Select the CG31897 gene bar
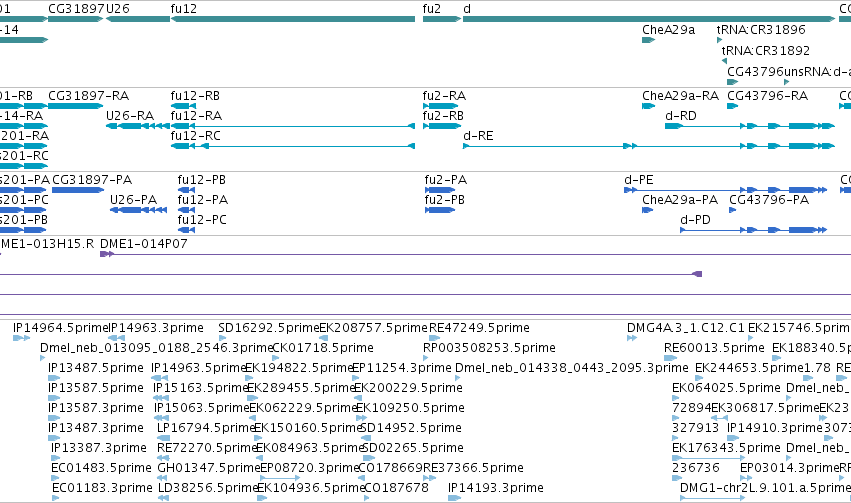Screen dimensions: 851x503 [75, 19]
